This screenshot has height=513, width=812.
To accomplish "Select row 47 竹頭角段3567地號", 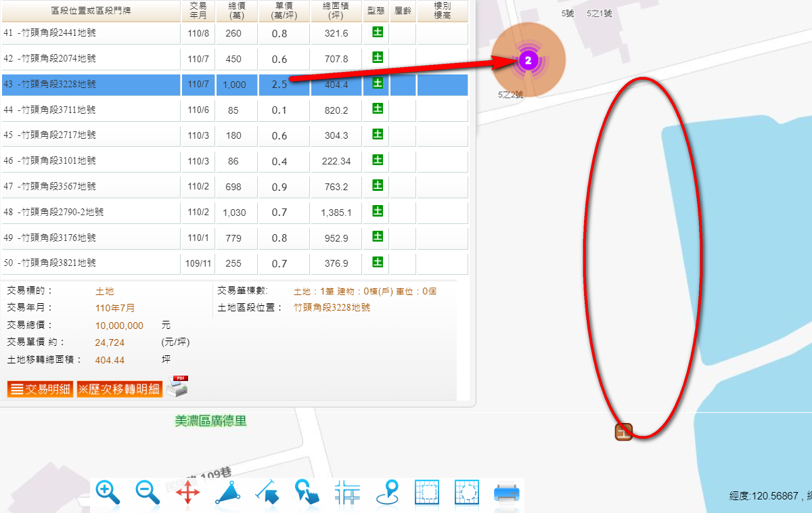I will point(235,187).
